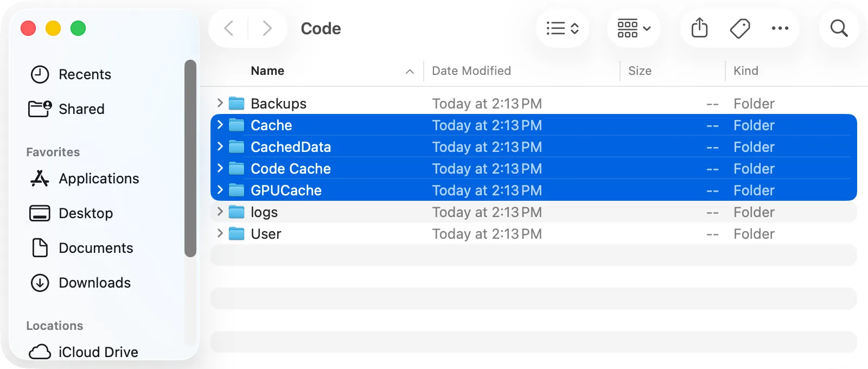This screenshot has height=369, width=868.
Task: Click the logs folder icon
Action: (x=237, y=212)
